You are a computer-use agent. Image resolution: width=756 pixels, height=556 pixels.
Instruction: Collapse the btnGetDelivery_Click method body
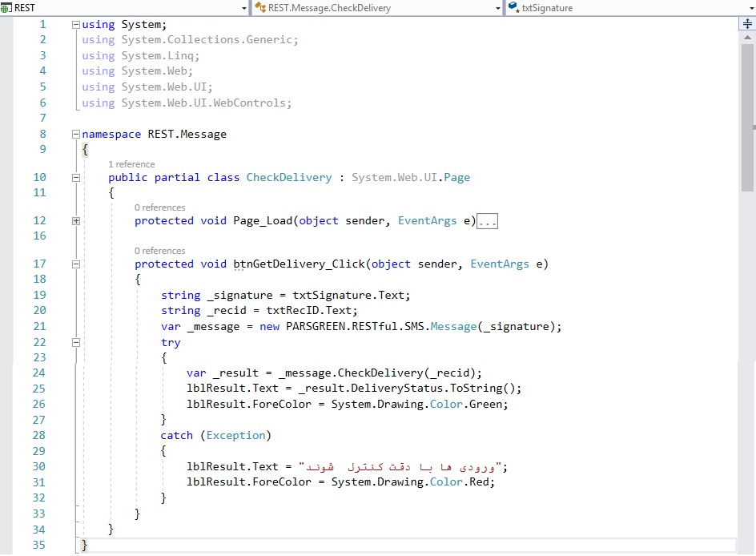click(76, 264)
